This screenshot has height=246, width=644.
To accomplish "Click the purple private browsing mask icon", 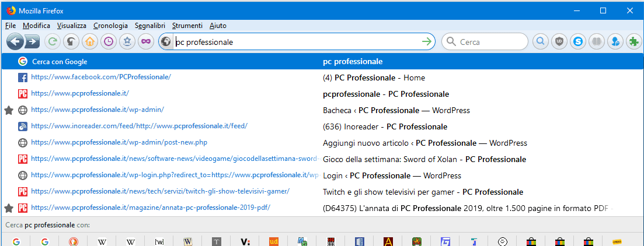I will click(x=145, y=41).
